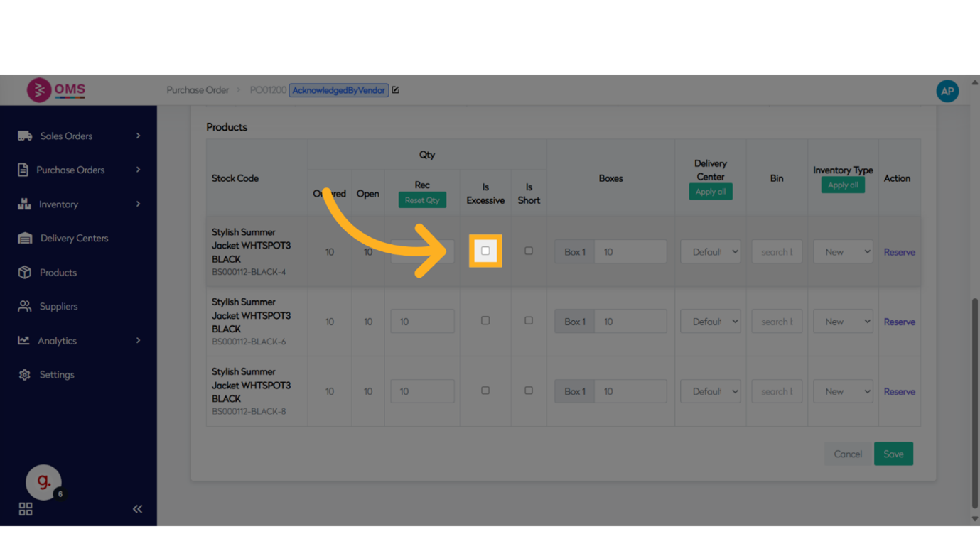Click the grid apps icon at bottom left
This screenshot has height=551, width=980.
26,509
